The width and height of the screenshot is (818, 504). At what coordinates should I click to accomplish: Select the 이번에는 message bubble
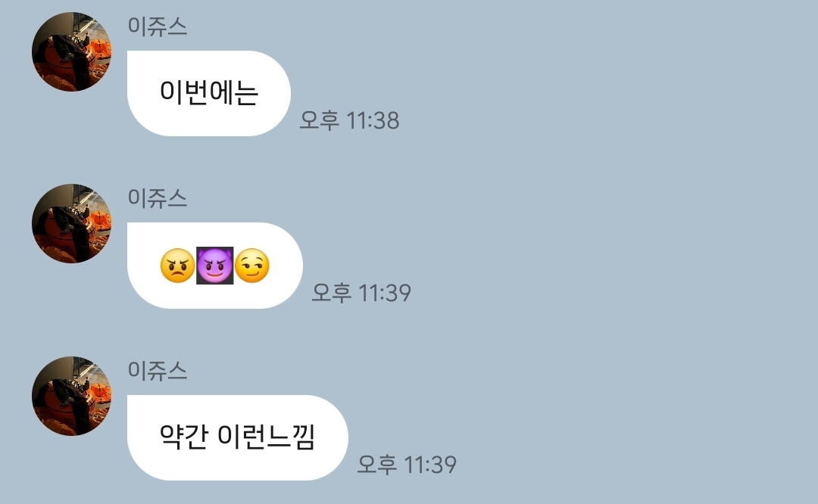coord(209,93)
